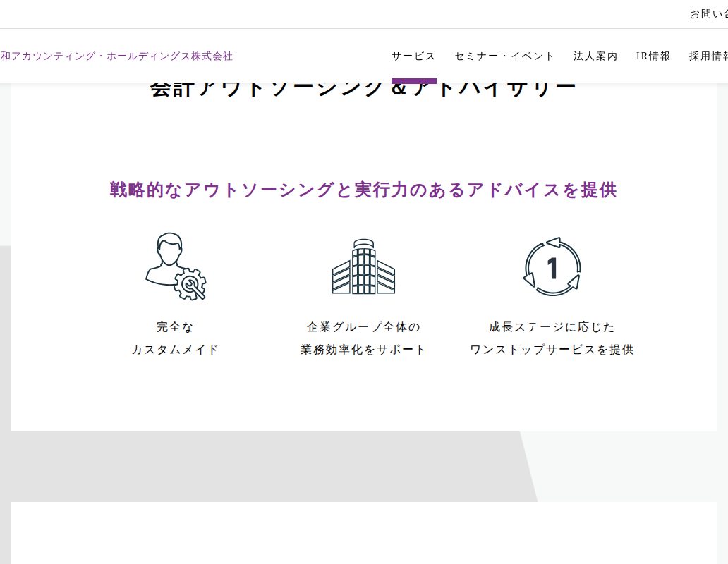Select the text 企業グループ全体の
This screenshot has width=728, height=564.
[x=363, y=327]
